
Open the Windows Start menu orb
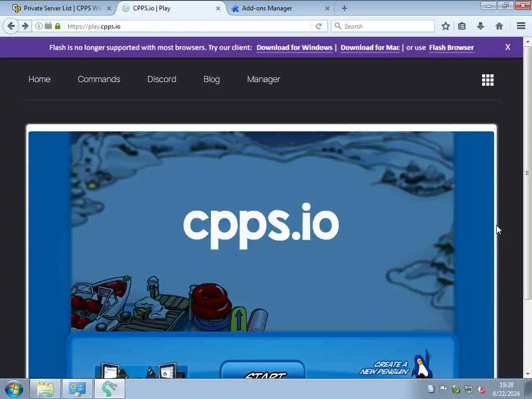pyautogui.click(x=14, y=389)
